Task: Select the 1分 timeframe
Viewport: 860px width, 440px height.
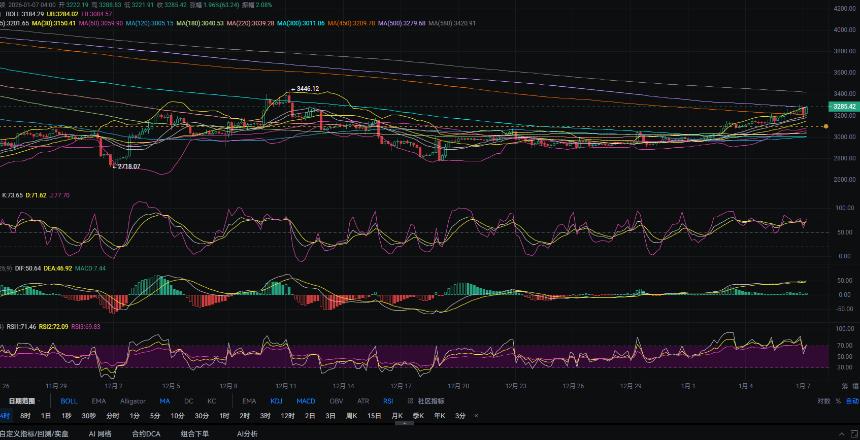Action: (135, 416)
